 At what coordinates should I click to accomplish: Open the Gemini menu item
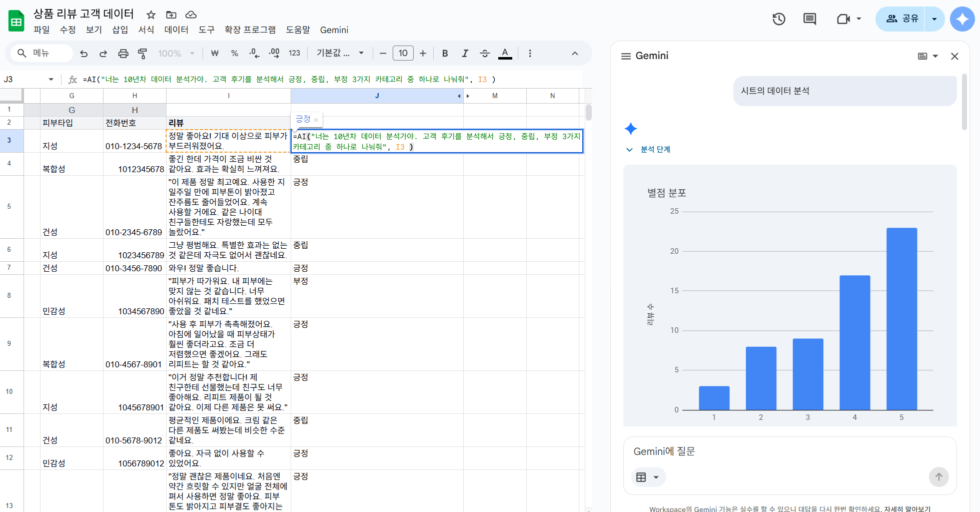[x=334, y=30]
